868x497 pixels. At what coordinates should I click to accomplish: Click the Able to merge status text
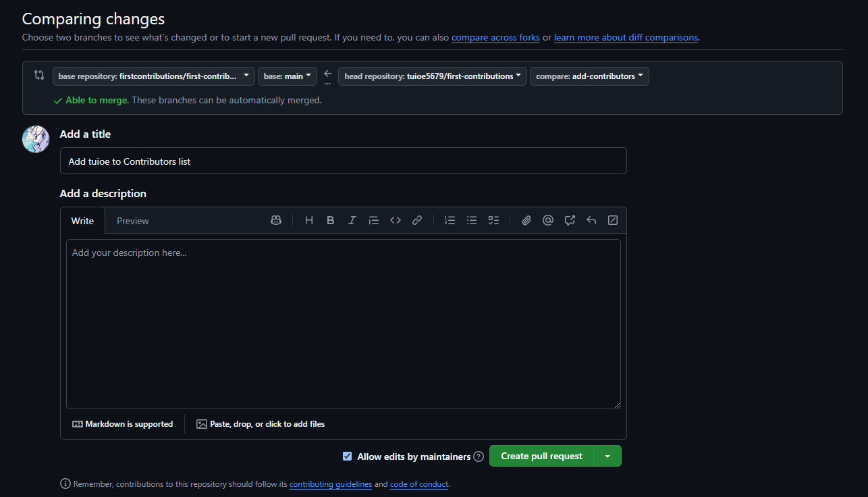point(99,100)
